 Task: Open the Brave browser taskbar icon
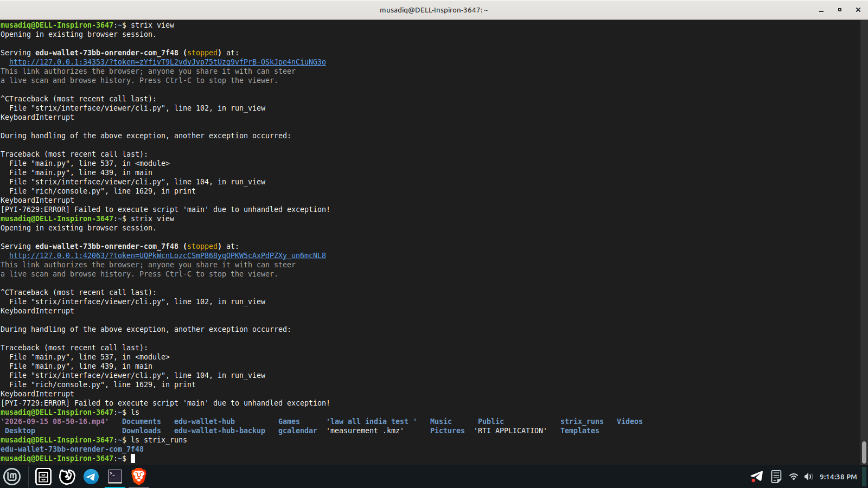point(139,477)
